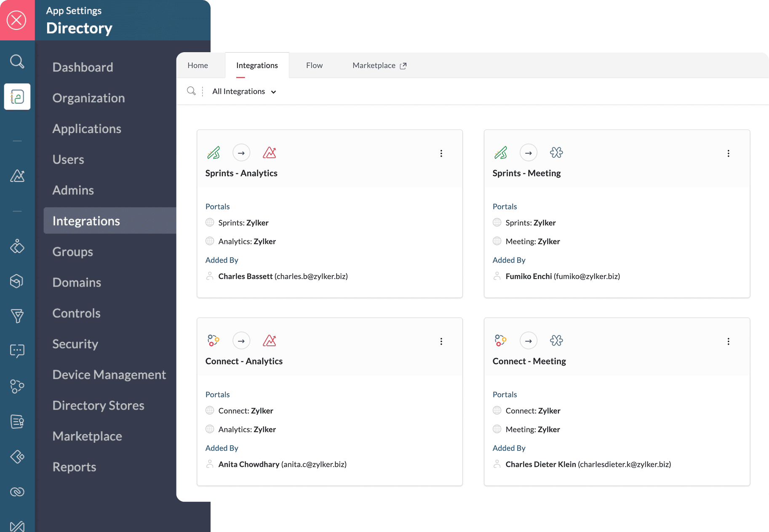769x532 pixels.
Task: Open Device Management from the sidebar
Action: pyautogui.click(x=109, y=374)
